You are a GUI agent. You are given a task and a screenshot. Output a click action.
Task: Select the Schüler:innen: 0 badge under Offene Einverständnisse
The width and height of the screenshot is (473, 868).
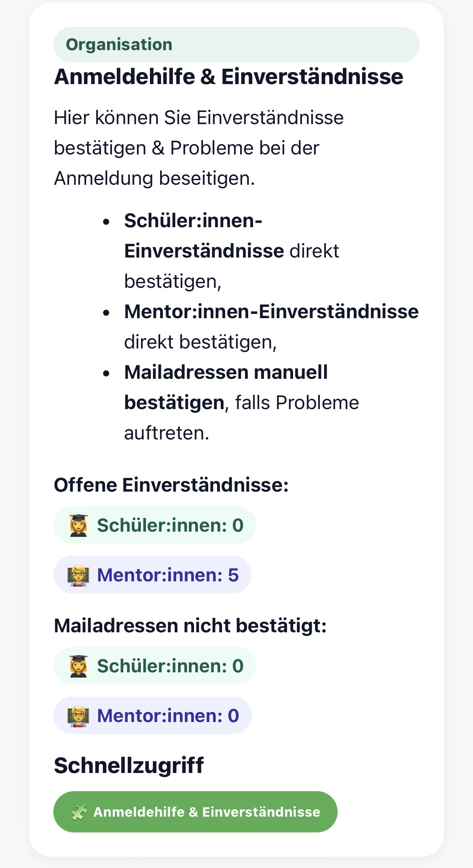click(154, 525)
